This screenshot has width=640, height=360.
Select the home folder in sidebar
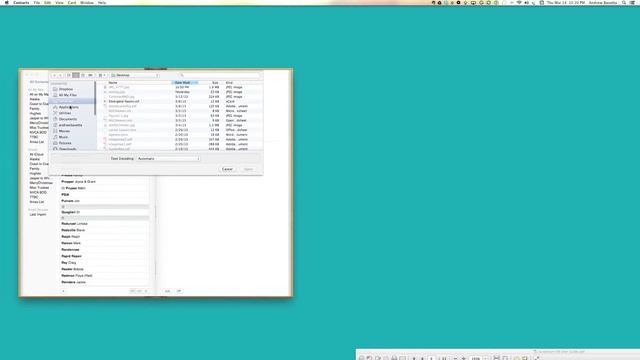click(x=70, y=125)
